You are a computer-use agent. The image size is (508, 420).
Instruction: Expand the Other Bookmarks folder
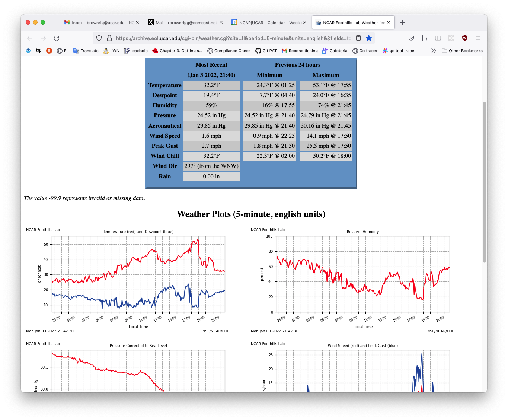[462, 51]
